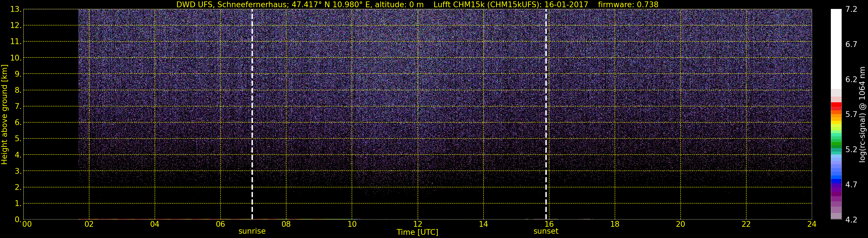The width and height of the screenshot is (868, 238).
Task: Pick the time axis tick label "24"
Action: pyautogui.click(x=812, y=224)
